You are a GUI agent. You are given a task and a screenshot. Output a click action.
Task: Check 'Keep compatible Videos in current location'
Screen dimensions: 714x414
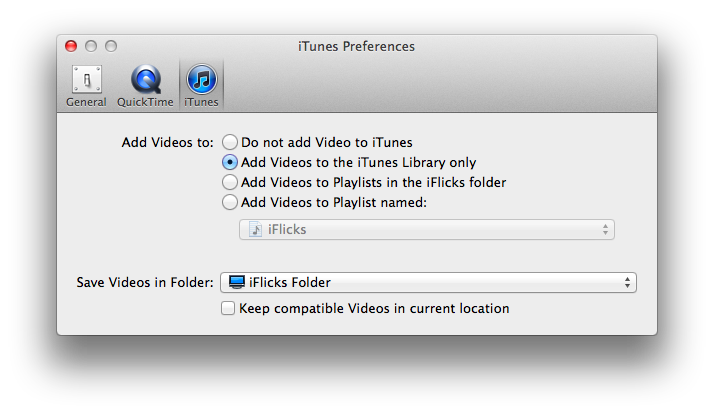coord(228,308)
